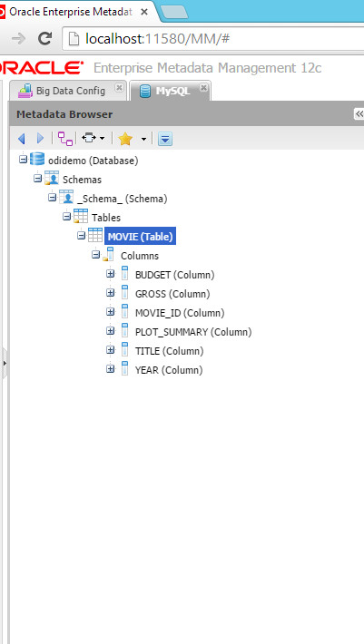The width and height of the screenshot is (364, 644).
Task: Close the Oracle Enterprise Metadata browser tab
Action: 143,12
